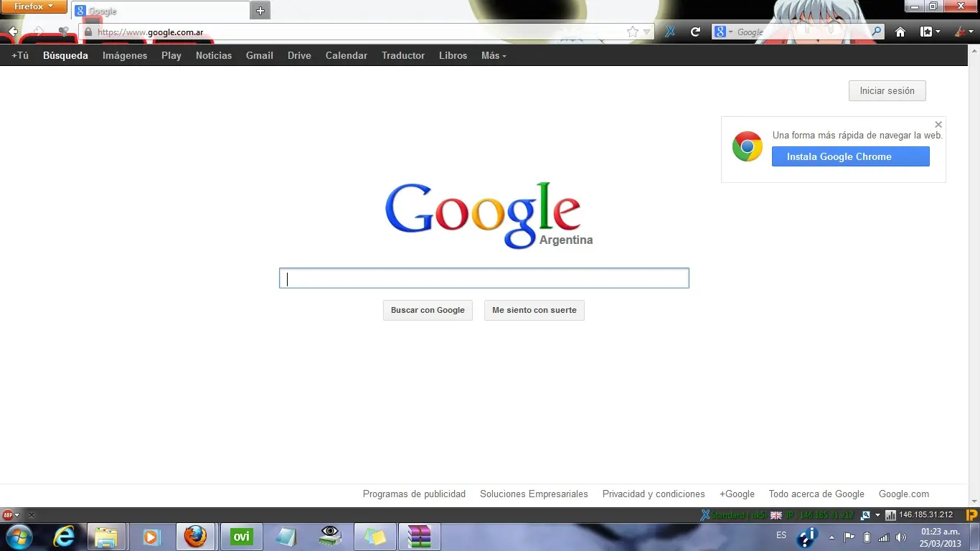Screen dimensions: 980x551
Task: Open +Tú in the Google bar
Action: point(20,55)
